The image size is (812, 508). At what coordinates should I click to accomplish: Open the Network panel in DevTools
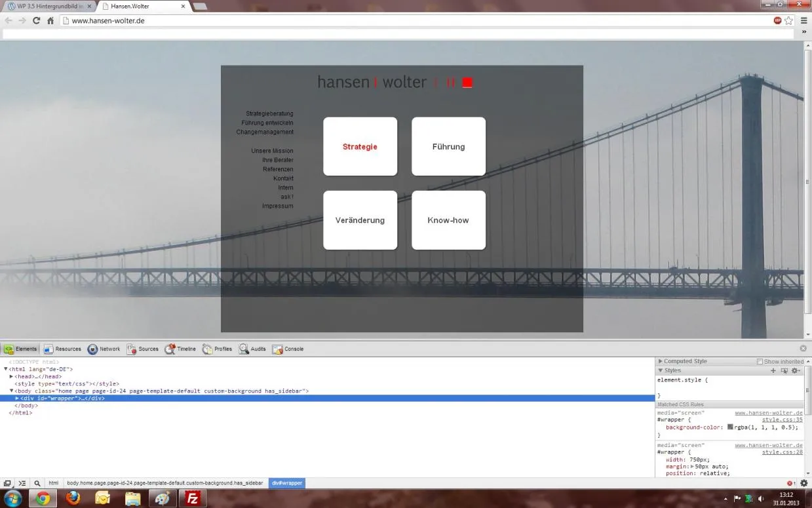(104, 349)
